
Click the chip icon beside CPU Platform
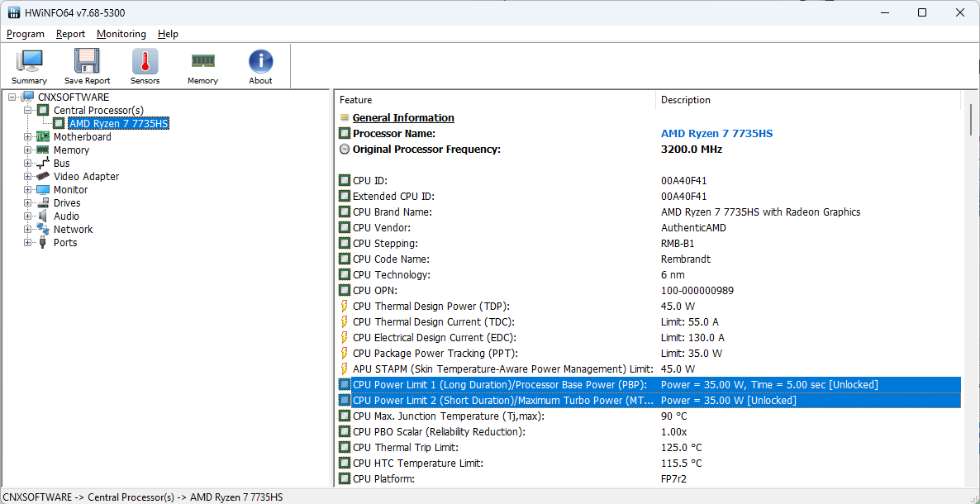point(345,479)
